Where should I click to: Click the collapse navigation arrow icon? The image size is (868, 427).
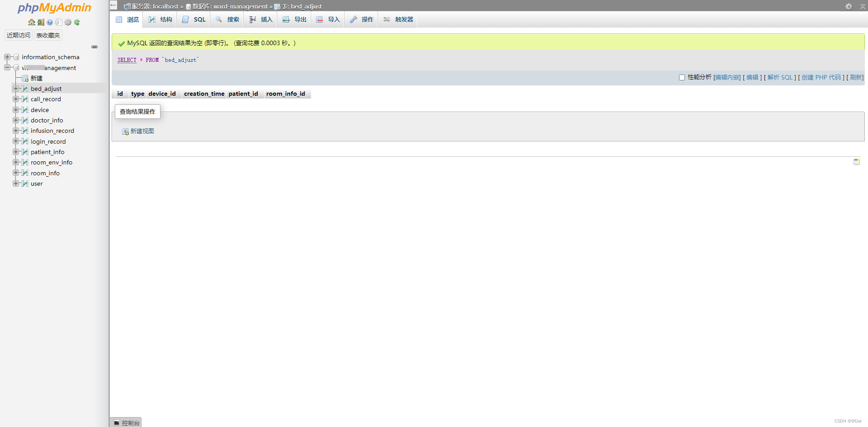113,5
